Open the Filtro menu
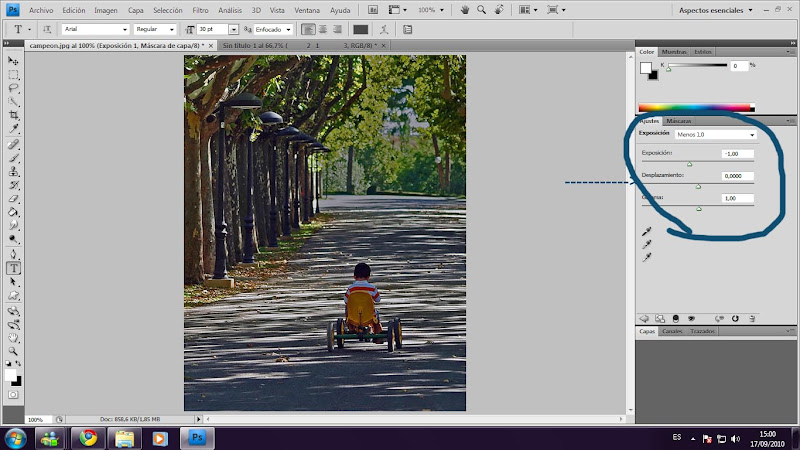This screenshot has width=800, height=450. click(200, 9)
